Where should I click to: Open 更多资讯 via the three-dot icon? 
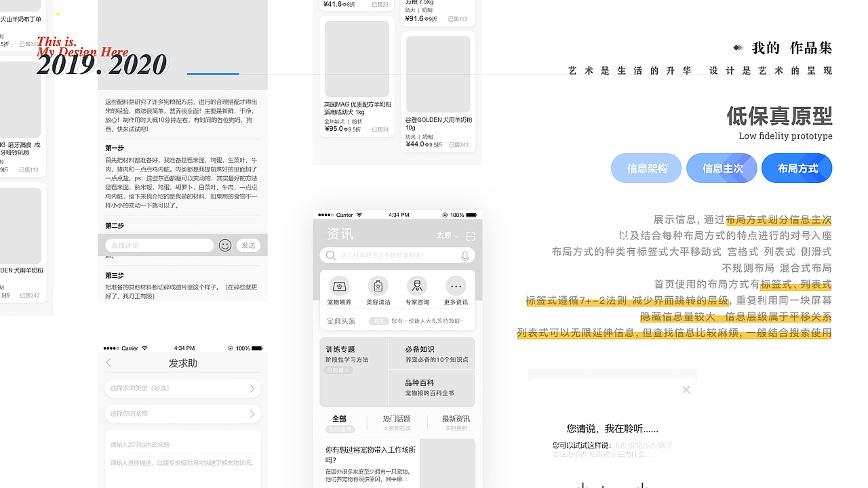pyautogui.click(x=456, y=285)
